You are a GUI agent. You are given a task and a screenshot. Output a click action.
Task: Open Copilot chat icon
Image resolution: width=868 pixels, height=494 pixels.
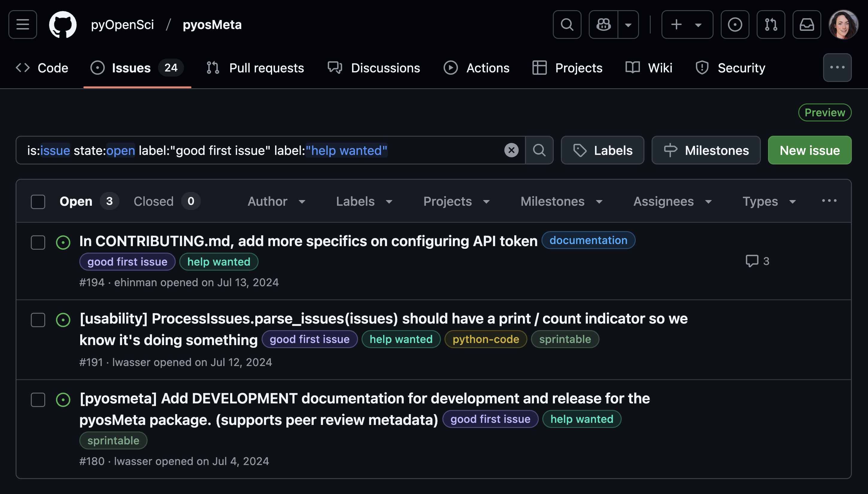[603, 25]
